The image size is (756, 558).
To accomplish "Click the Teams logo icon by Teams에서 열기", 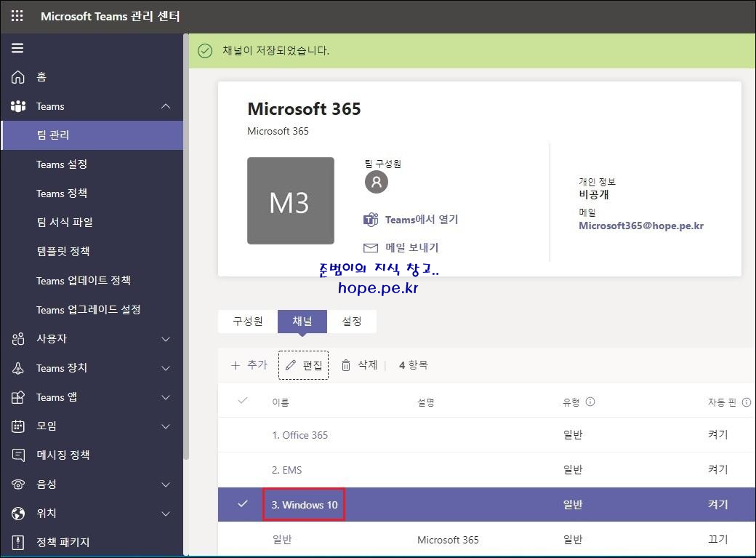I will pos(370,220).
